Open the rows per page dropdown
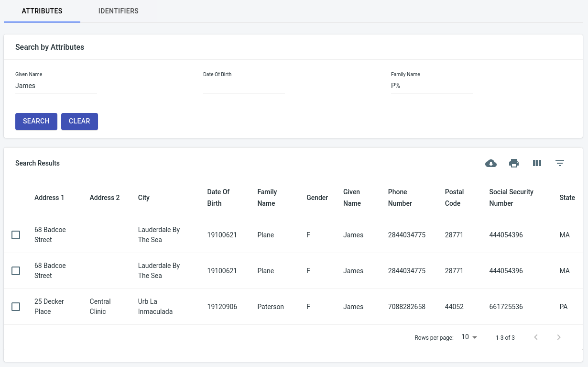This screenshot has height=367, width=588. click(x=469, y=337)
